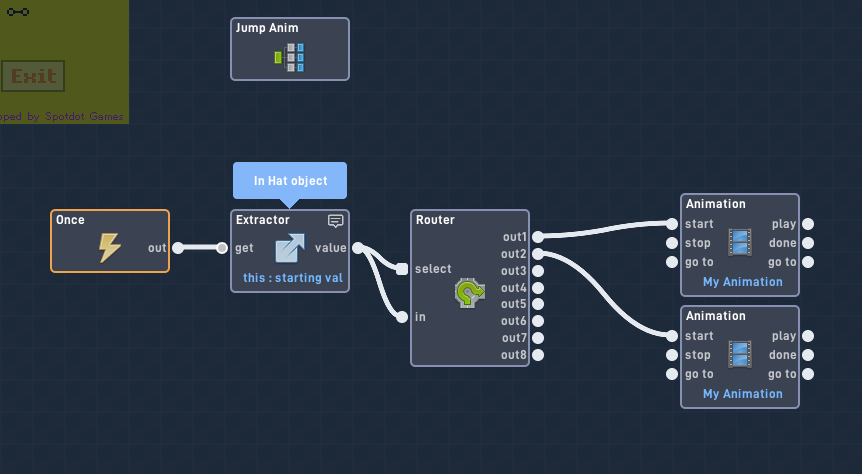Image resolution: width=862 pixels, height=474 pixels.
Task: Click upper Animation node right 'go to' port
Action: click(808, 262)
